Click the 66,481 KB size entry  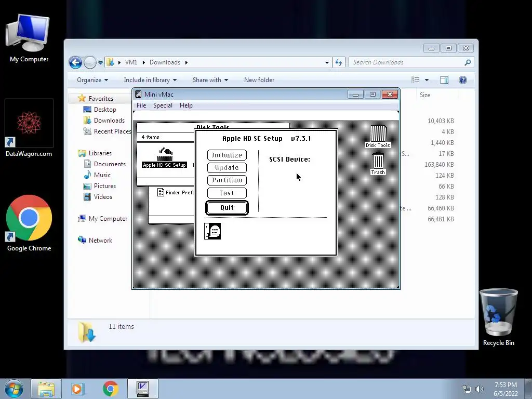point(441,219)
